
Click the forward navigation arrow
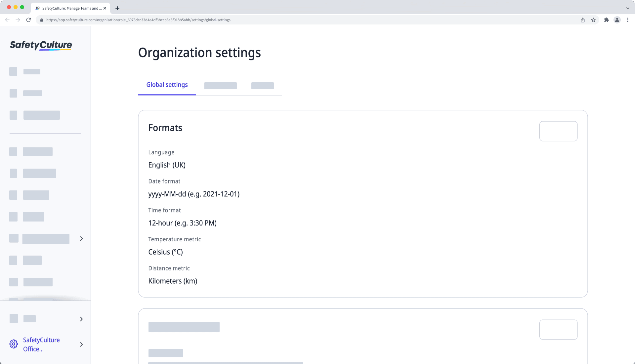click(x=18, y=20)
